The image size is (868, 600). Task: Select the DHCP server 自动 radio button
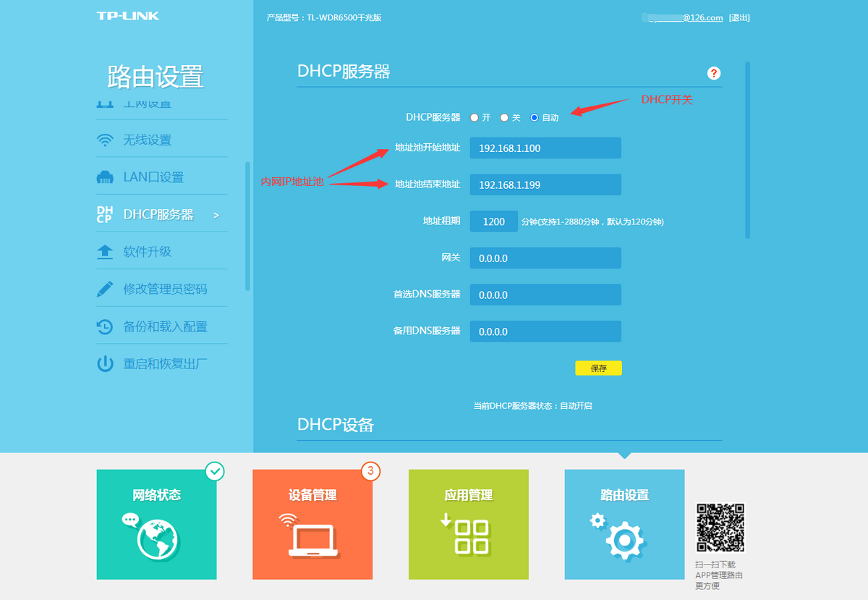tap(535, 117)
